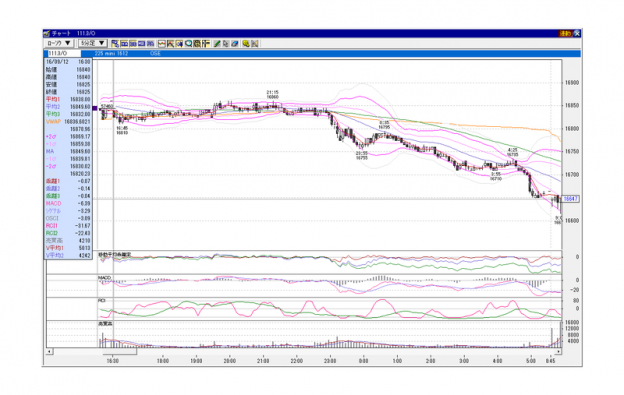Click the 21:15 high price marker

273,94
